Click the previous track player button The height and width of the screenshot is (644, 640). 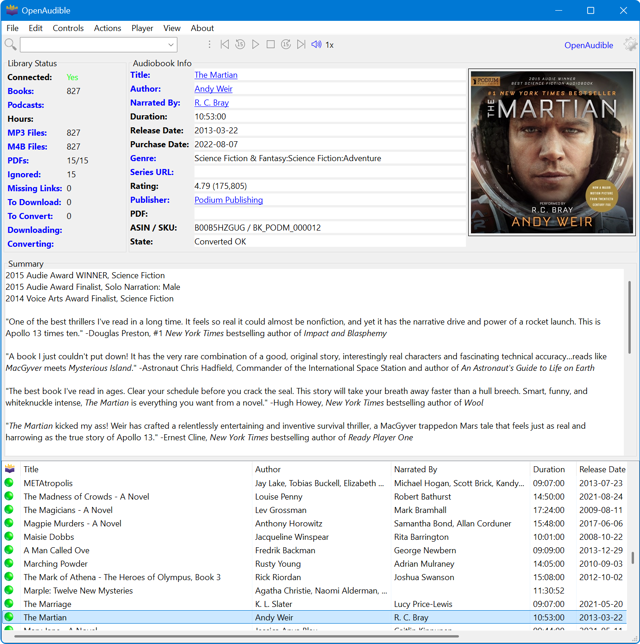click(224, 44)
